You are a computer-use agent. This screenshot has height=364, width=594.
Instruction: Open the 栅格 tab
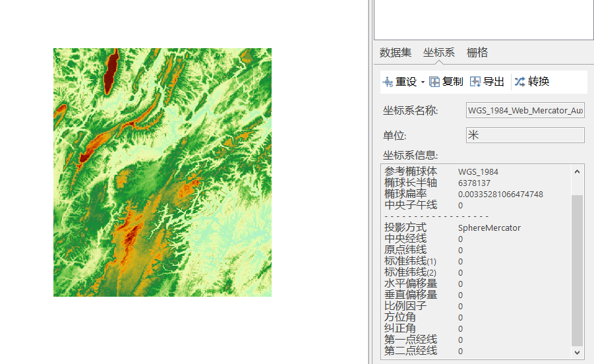coord(477,52)
